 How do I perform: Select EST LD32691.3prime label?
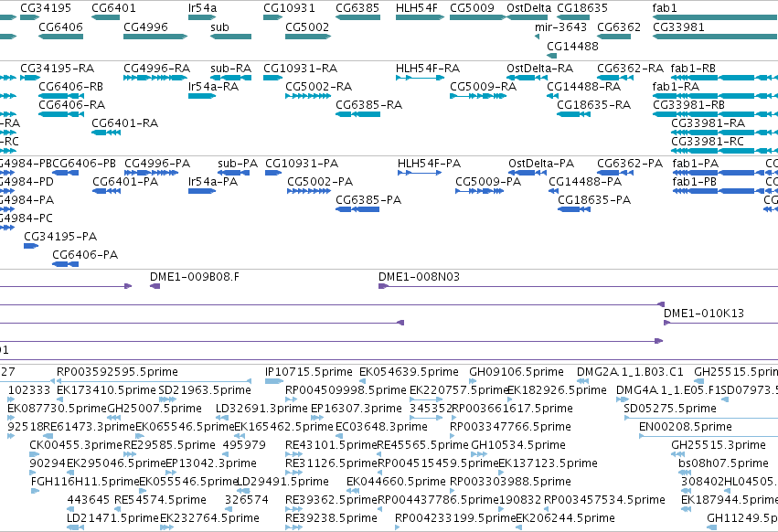click(261, 409)
